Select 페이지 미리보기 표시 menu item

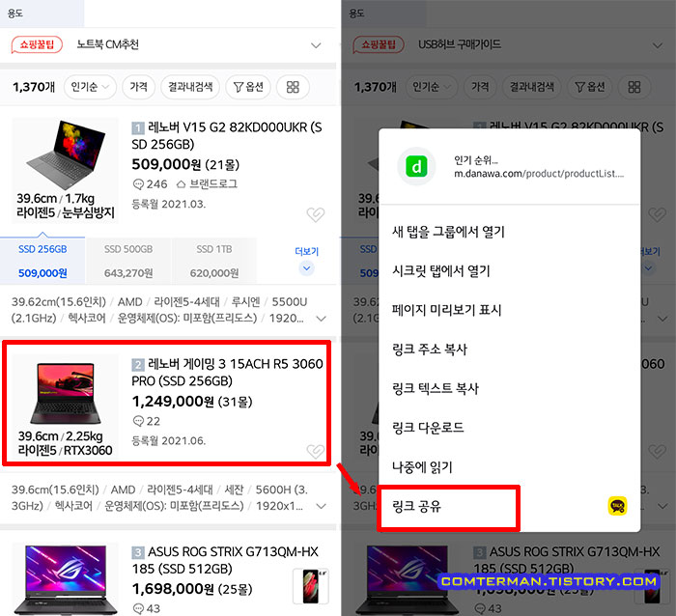point(446,310)
